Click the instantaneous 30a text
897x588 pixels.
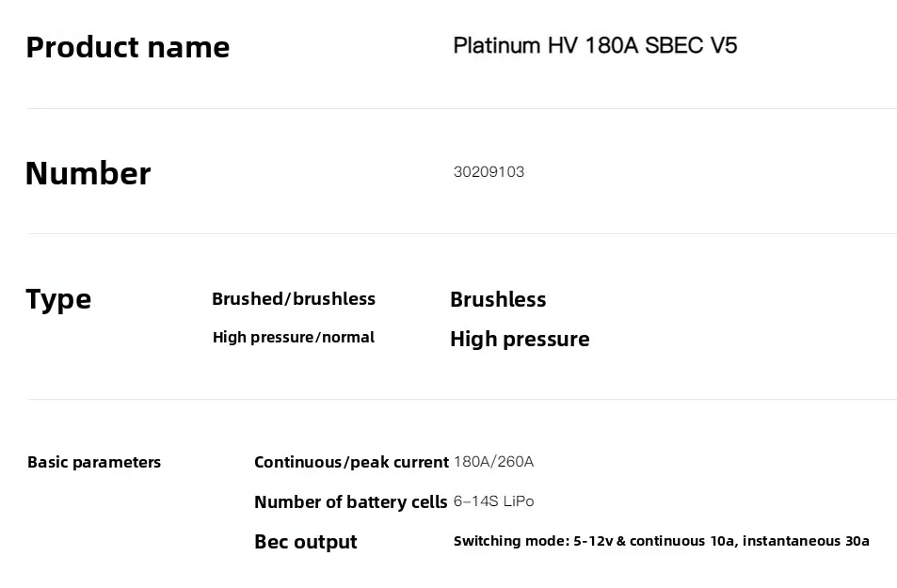(806, 541)
